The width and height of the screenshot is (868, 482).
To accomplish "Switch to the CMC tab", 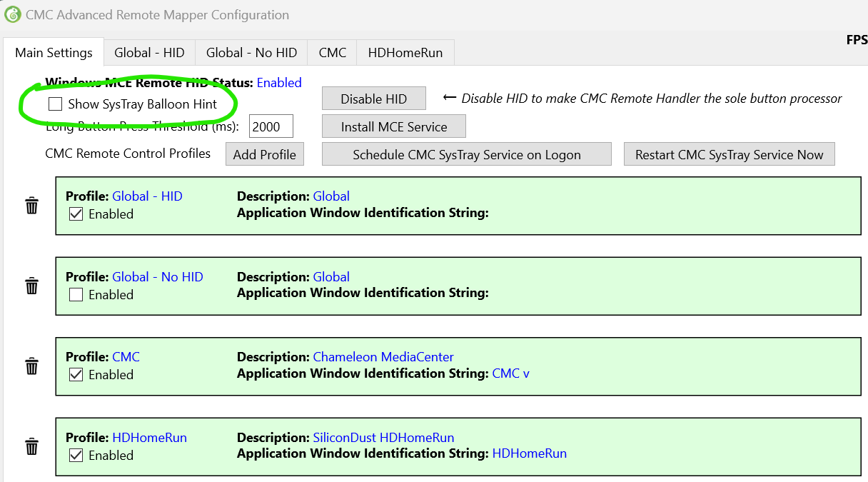I will pyautogui.click(x=333, y=53).
